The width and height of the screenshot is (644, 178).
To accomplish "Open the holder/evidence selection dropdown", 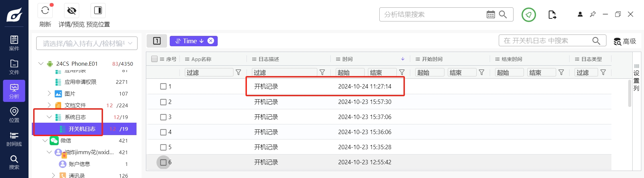I will pyautogui.click(x=87, y=43).
